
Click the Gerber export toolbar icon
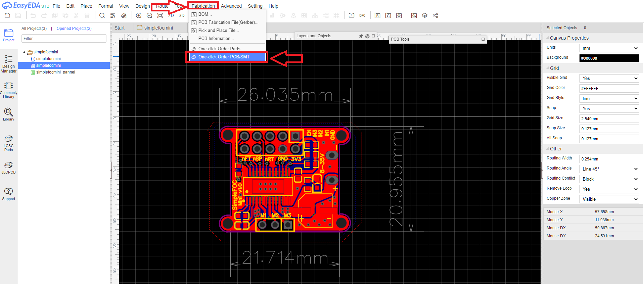coord(388,15)
